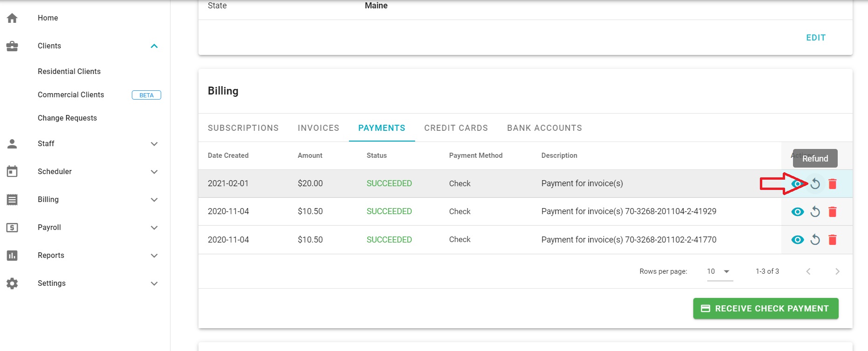Delete the 2021-02-01 payment with trash icon
Image resolution: width=868 pixels, height=351 pixels.
pos(833,184)
